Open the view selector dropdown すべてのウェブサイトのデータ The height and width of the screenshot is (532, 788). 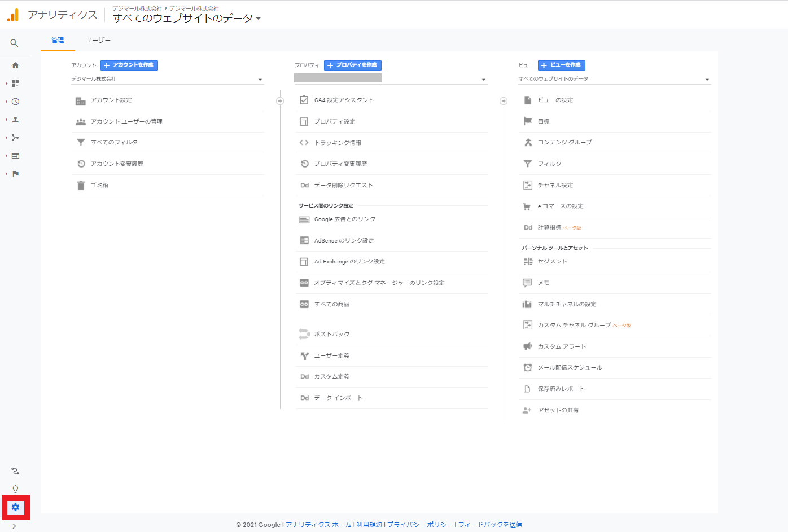[615, 79]
